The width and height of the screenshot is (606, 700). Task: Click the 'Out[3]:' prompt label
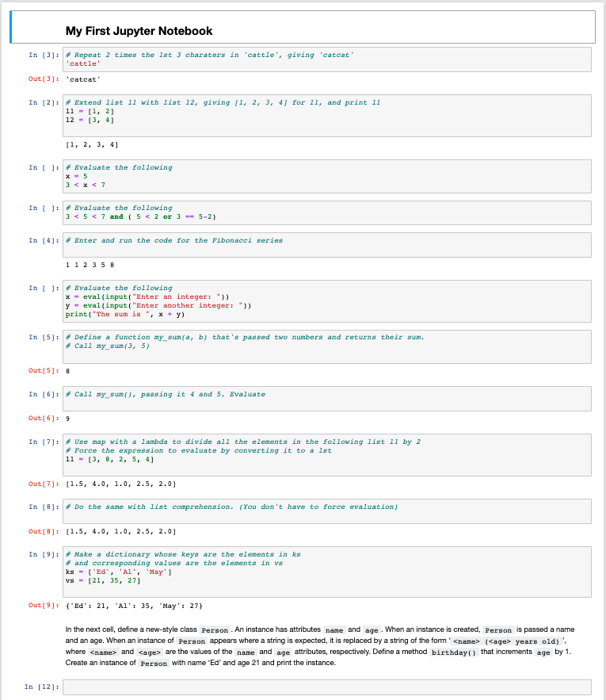pyautogui.click(x=44, y=78)
